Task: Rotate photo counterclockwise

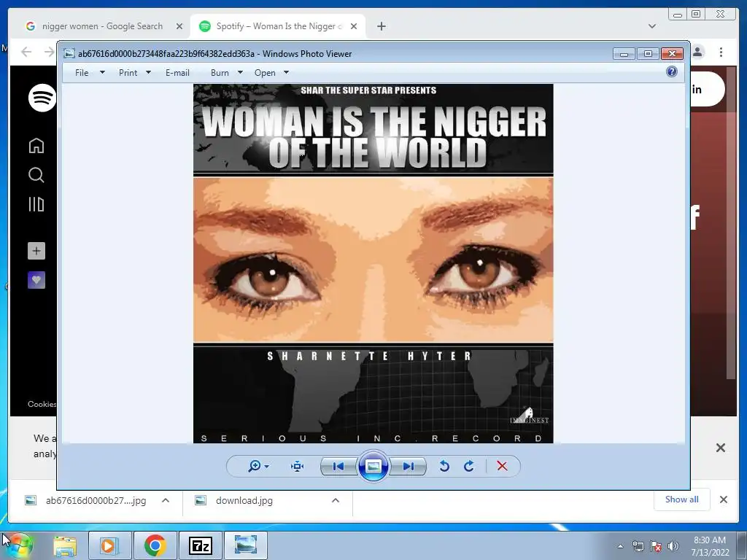Action: pyautogui.click(x=444, y=466)
